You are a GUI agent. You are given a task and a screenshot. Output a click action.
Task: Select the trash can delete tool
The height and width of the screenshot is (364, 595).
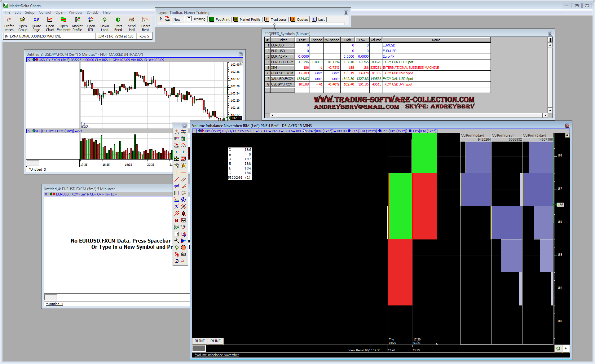point(183,138)
